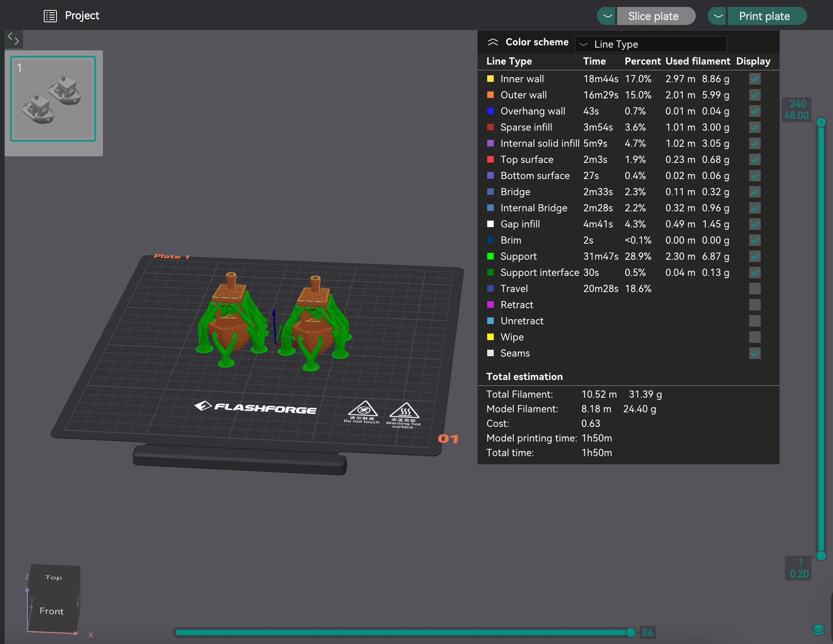Select Top face of view cube
This screenshot has height=644, width=833.
coord(53,577)
